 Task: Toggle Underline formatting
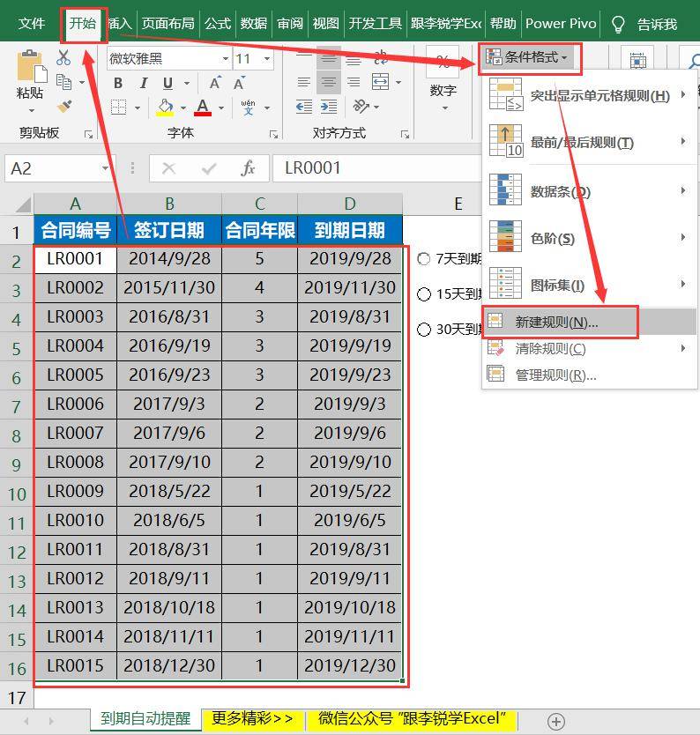click(168, 84)
